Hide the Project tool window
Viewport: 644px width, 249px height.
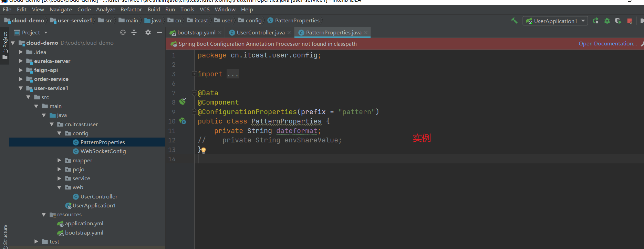coord(159,32)
